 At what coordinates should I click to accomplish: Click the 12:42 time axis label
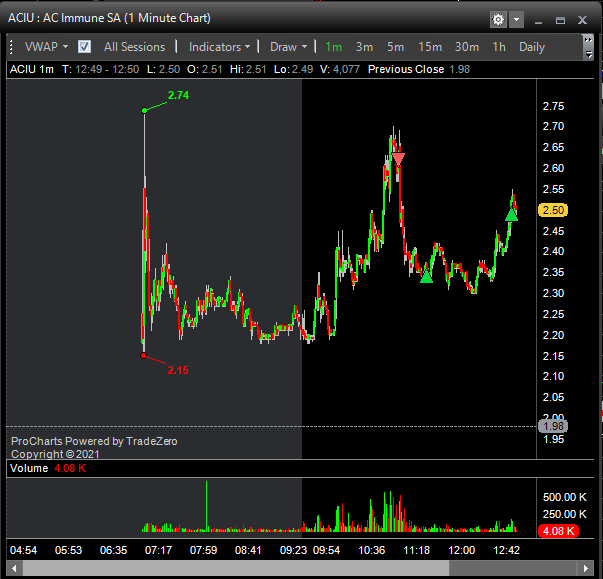point(506,550)
